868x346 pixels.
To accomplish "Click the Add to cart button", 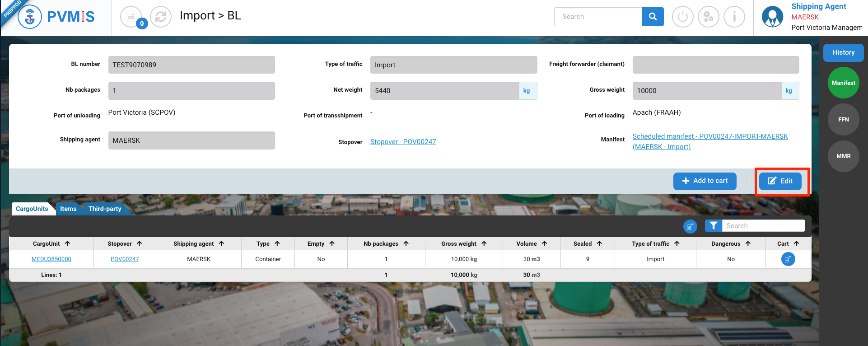I will coord(705,181).
